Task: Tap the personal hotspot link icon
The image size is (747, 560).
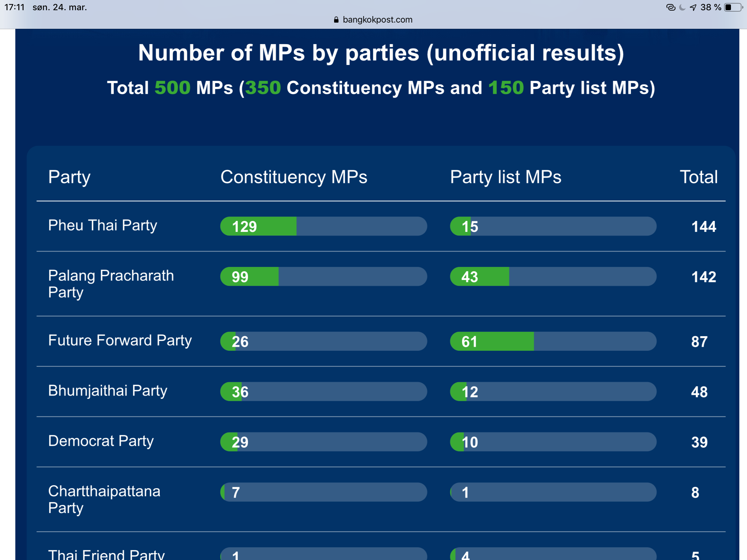Action: (x=670, y=7)
